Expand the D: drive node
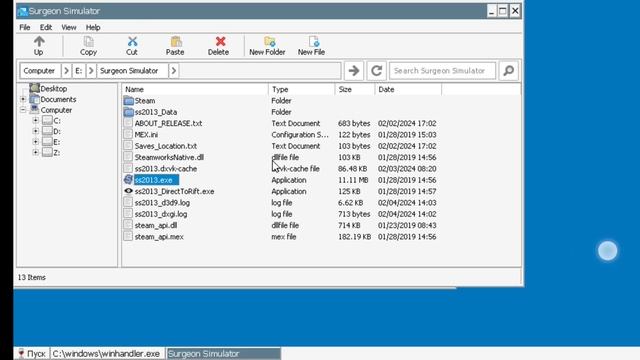640x360 pixels. [x=36, y=131]
